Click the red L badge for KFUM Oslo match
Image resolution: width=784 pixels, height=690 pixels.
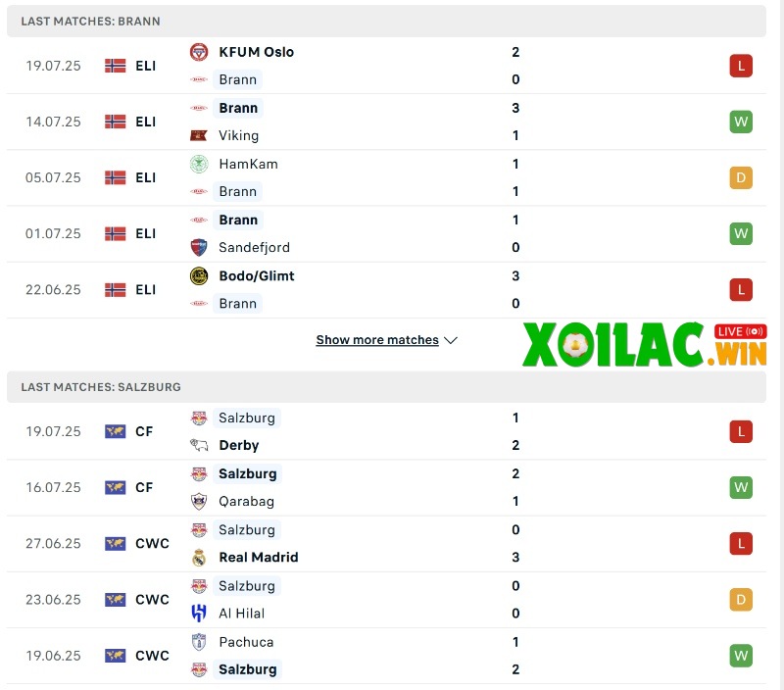tap(741, 66)
